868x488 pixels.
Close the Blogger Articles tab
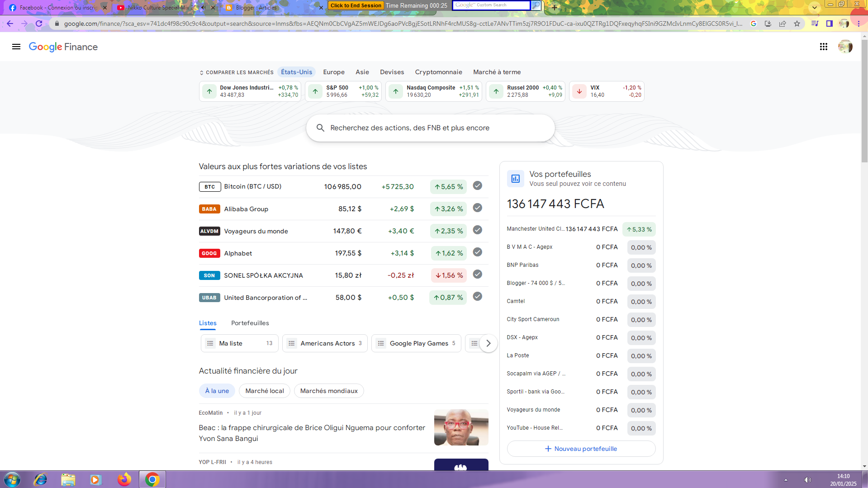321,7
